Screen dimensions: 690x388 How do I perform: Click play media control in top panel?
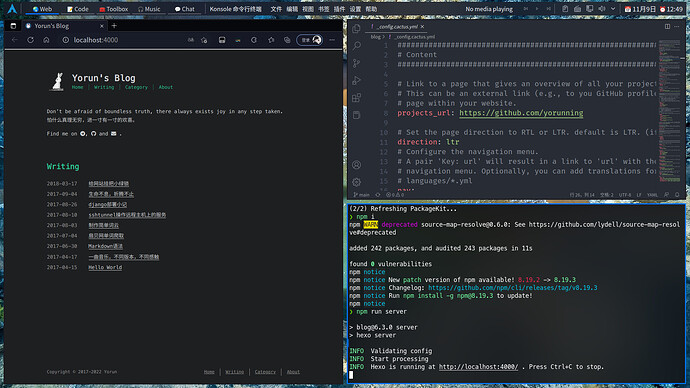click(537, 9)
